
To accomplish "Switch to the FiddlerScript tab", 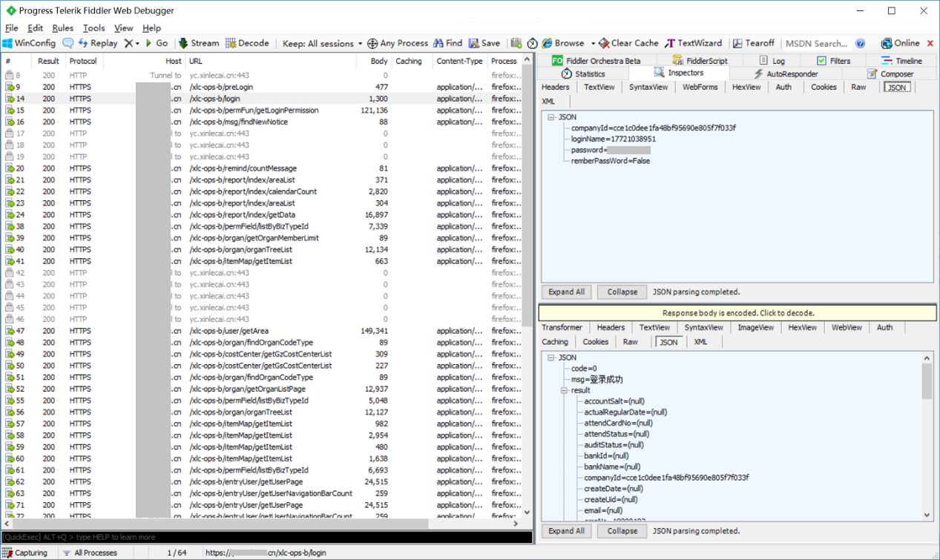I will (700, 61).
